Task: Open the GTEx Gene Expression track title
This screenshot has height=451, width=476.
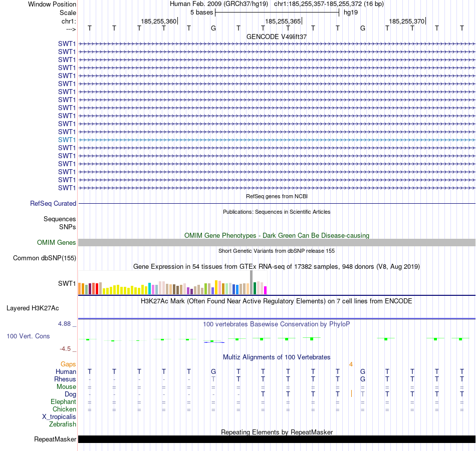Action: (277, 267)
